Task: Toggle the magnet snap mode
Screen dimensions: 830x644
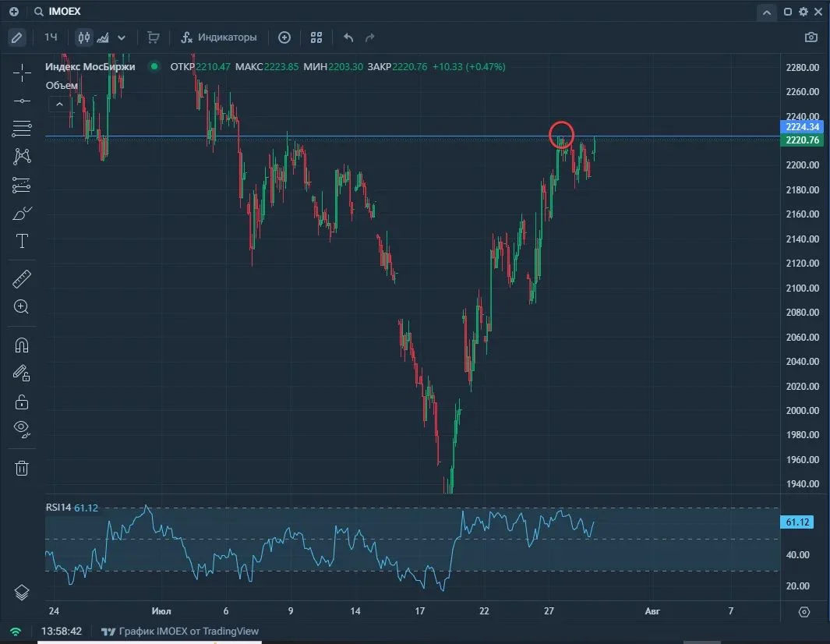Action: [22, 345]
